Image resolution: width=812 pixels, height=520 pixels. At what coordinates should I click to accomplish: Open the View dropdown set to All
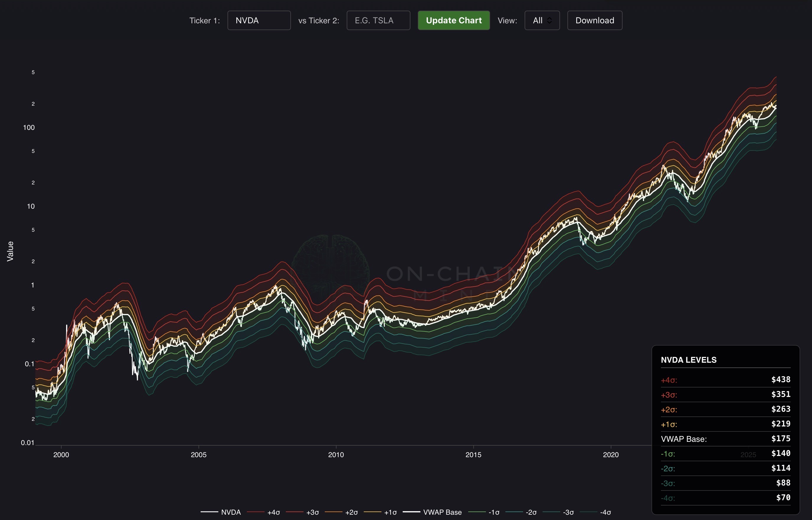click(x=542, y=20)
